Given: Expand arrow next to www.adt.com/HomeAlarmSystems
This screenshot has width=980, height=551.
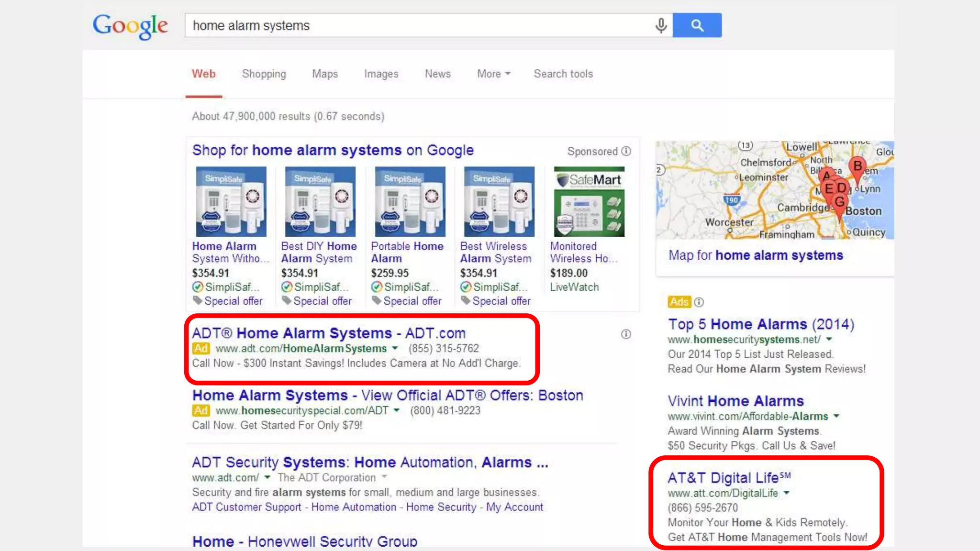Looking at the screenshot, I should (395, 349).
